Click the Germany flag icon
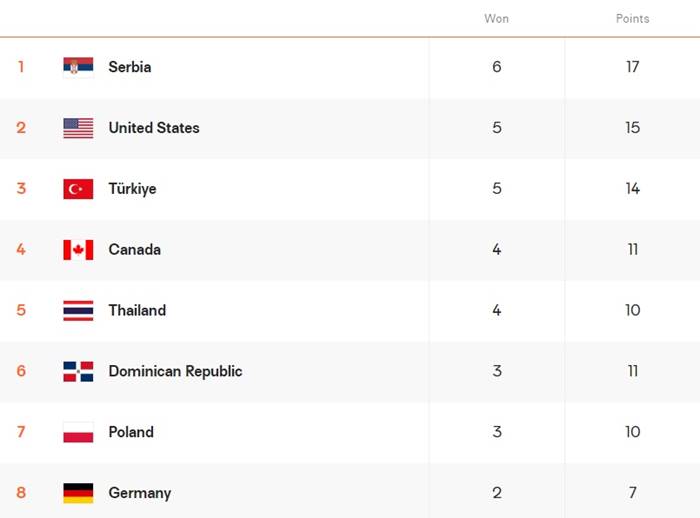 pyautogui.click(x=78, y=493)
